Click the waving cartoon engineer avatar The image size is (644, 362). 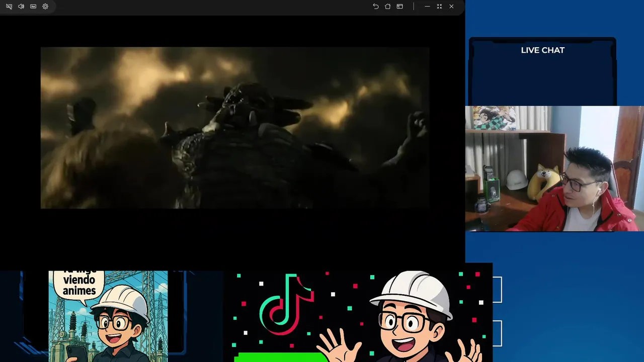[400, 317]
